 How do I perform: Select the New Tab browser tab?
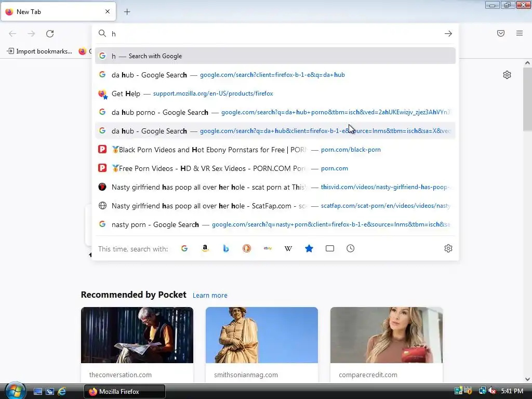58,11
